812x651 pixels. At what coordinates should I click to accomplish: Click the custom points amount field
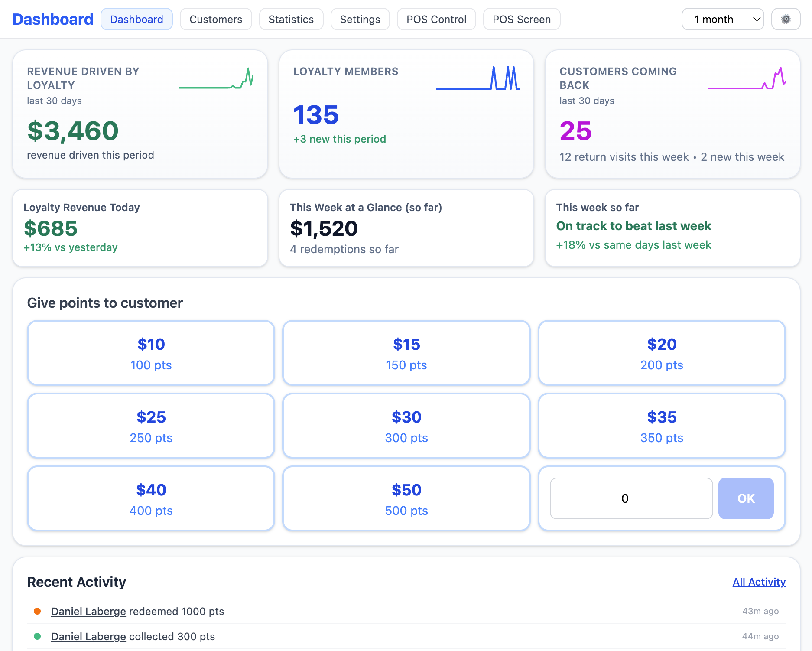click(631, 498)
